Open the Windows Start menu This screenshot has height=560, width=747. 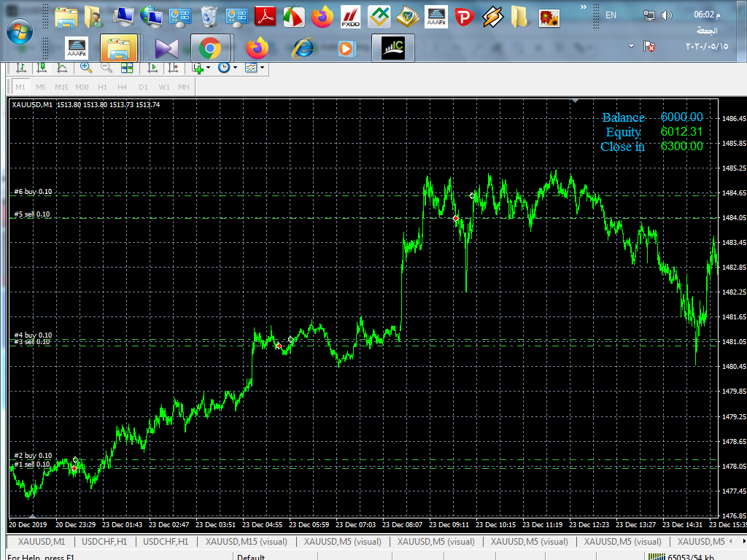(19, 31)
